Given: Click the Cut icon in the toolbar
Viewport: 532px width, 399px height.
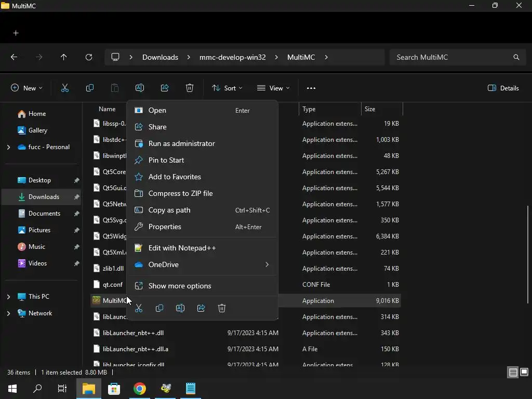Looking at the screenshot, I should tap(65, 88).
